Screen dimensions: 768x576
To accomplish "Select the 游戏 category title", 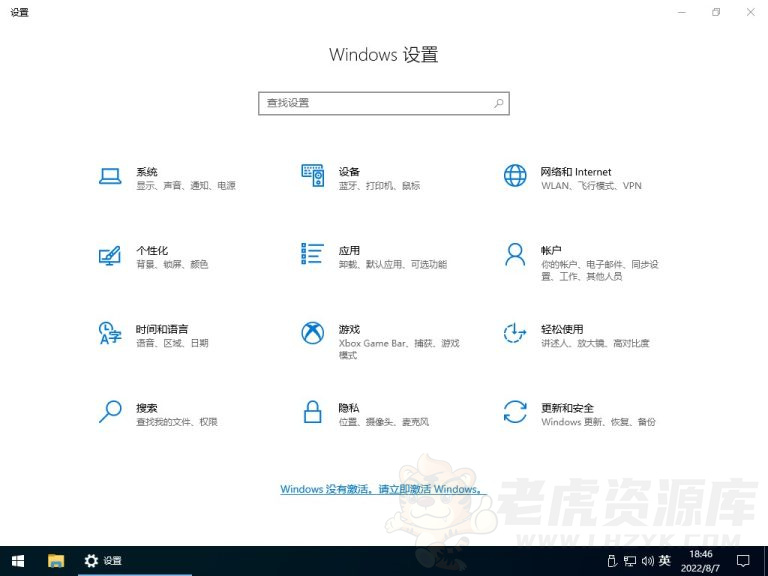I will pyautogui.click(x=349, y=329).
